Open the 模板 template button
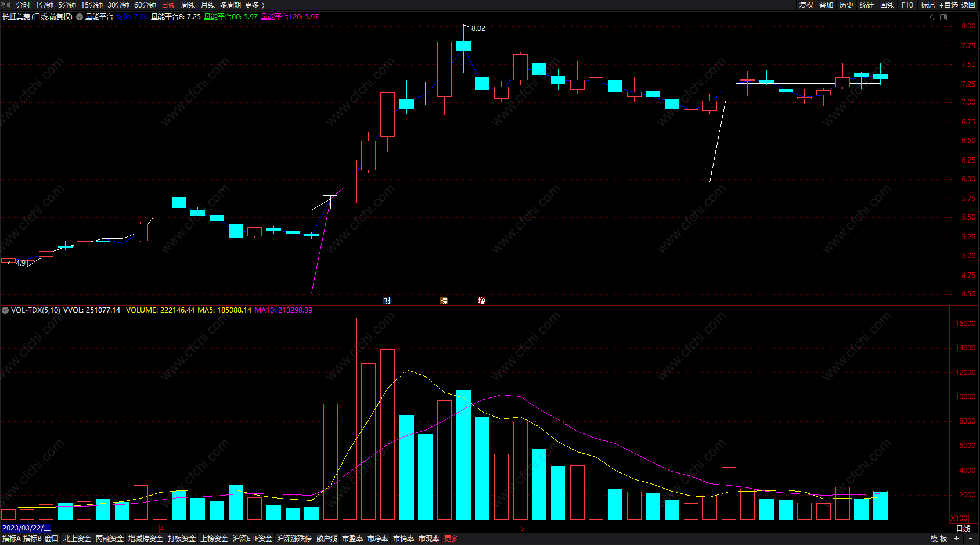 [x=939, y=539]
